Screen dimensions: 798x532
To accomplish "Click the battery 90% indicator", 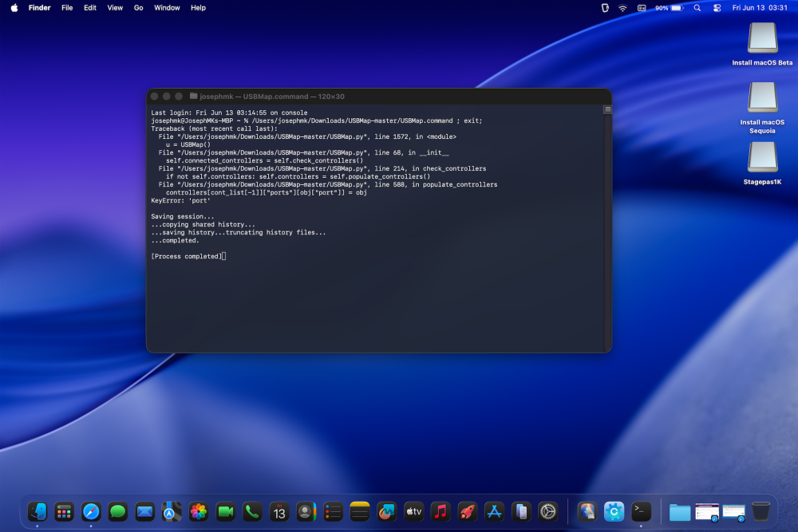I will point(670,8).
